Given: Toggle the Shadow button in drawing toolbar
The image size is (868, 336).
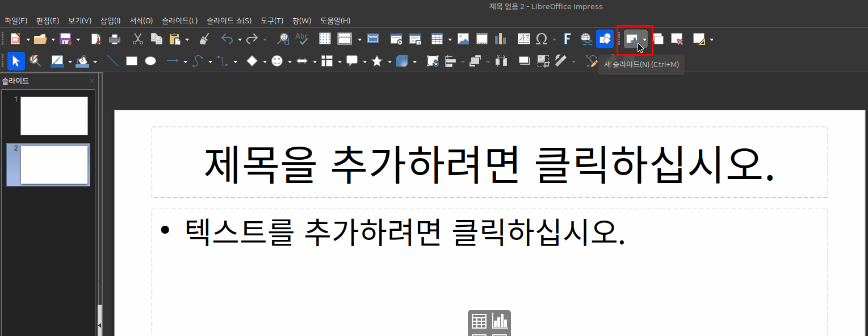Looking at the screenshot, I should coord(525,61).
